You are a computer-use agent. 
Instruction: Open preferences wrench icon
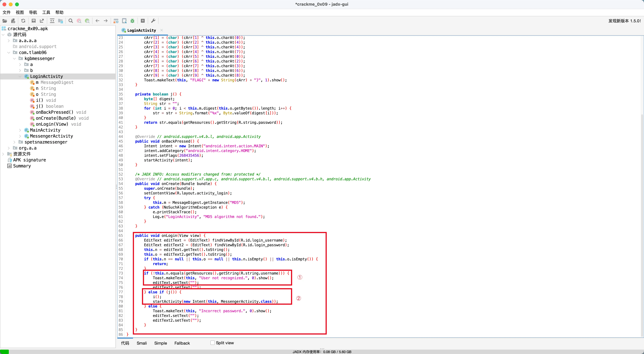pyautogui.click(x=153, y=21)
